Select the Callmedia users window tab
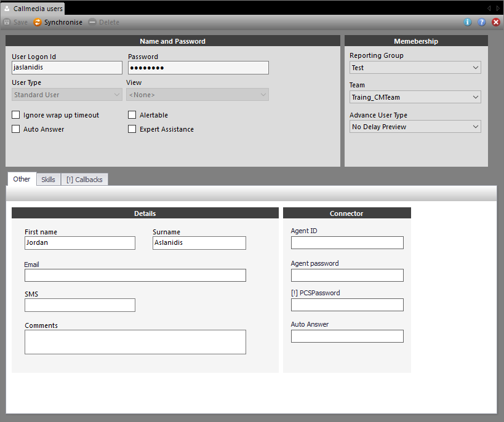This screenshot has width=504, height=422. (x=33, y=9)
